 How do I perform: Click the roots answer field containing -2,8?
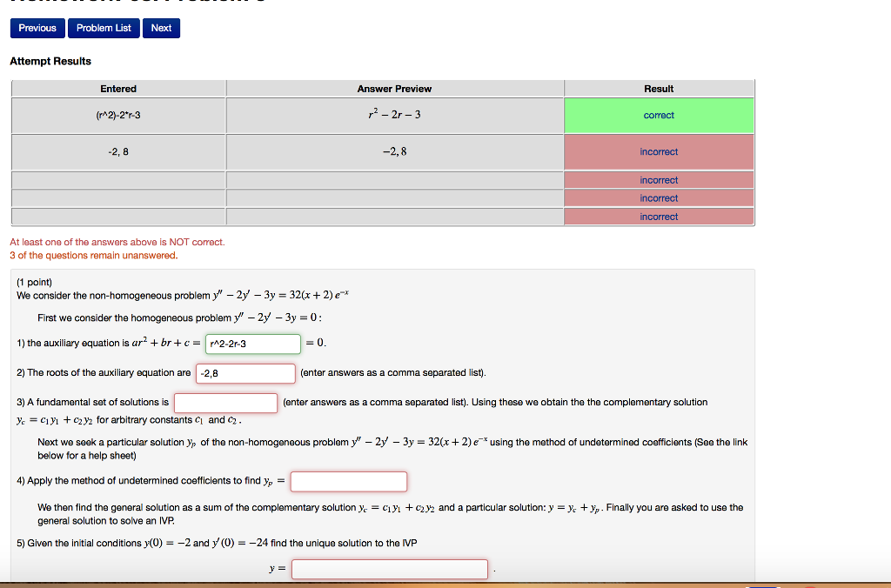pyautogui.click(x=245, y=372)
